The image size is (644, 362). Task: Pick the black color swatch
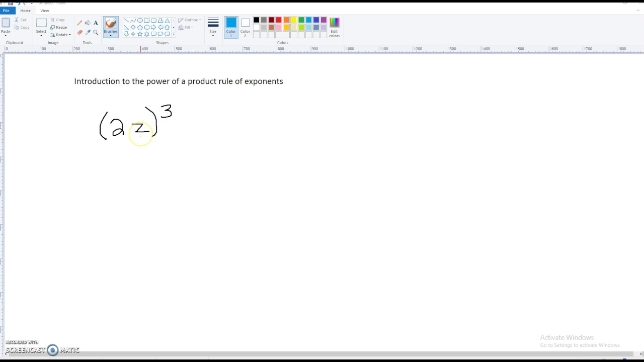pos(256,20)
